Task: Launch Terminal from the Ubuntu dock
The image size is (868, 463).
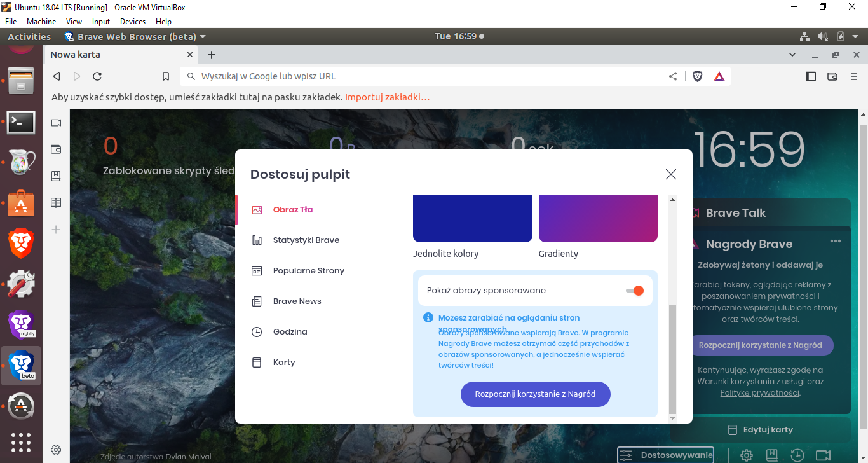Action: tap(21, 122)
